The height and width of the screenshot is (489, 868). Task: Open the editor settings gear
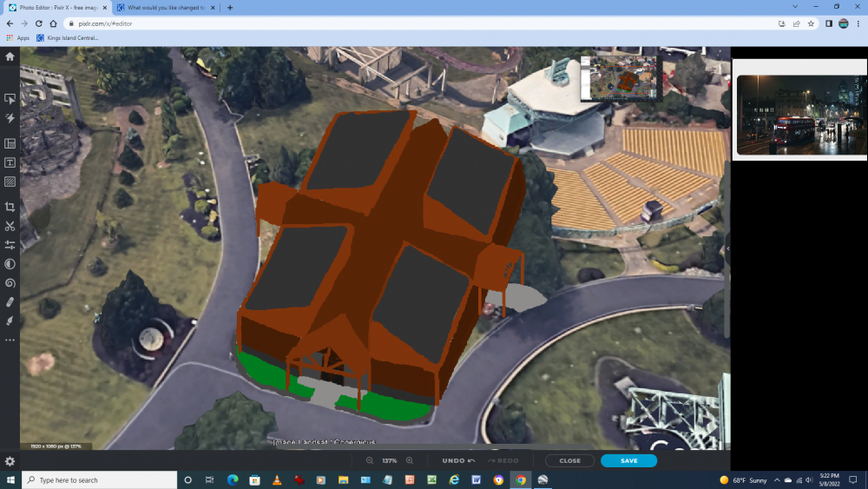pyautogui.click(x=10, y=461)
